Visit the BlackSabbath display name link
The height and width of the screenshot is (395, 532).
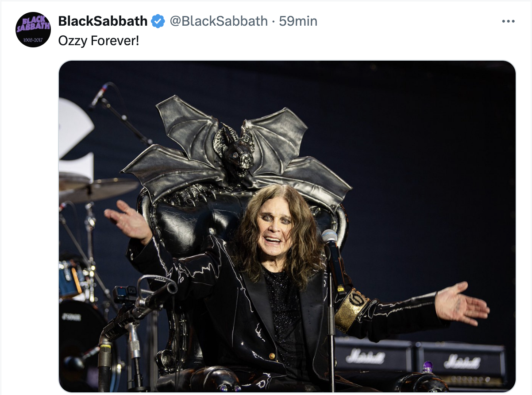coord(103,21)
